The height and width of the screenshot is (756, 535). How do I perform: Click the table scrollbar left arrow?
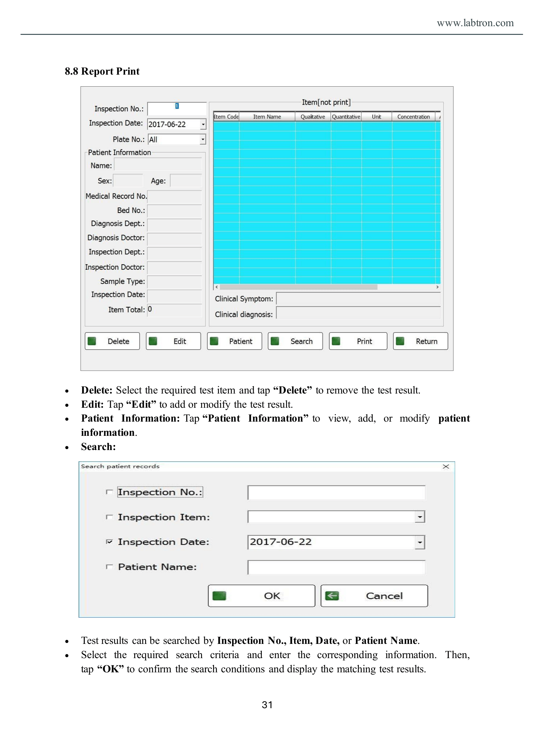217,287
